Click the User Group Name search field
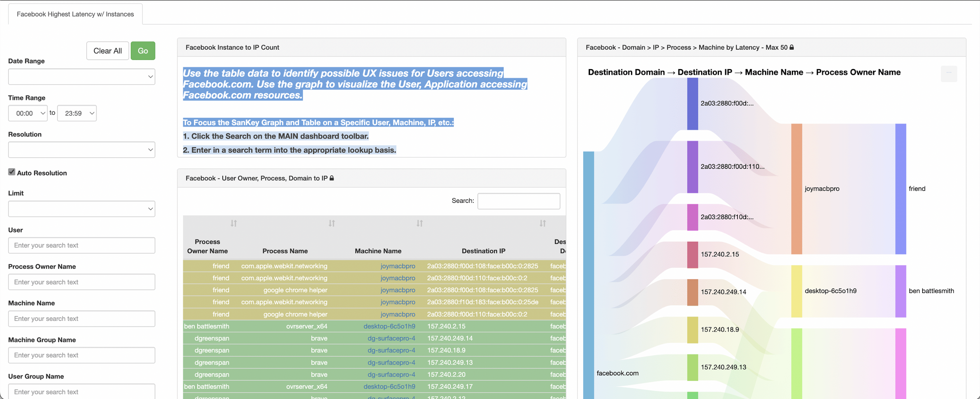Viewport: 980px width, 399px height. coord(81,391)
